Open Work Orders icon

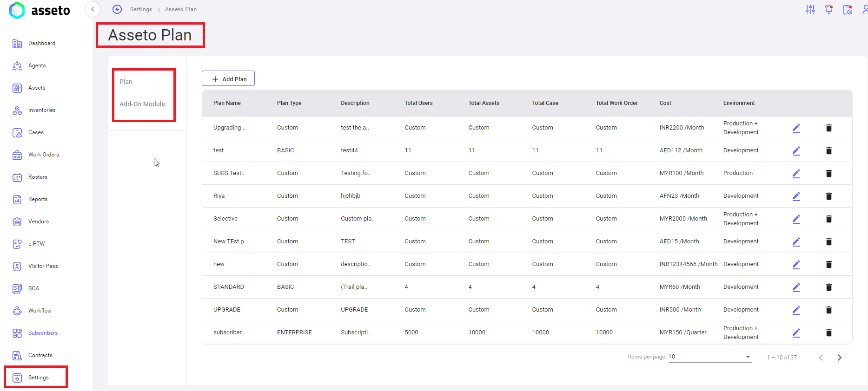(17, 155)
